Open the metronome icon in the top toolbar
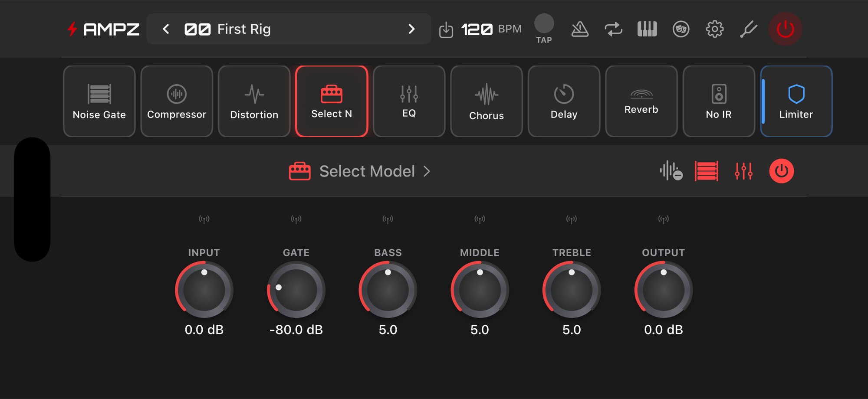This screenshot has height=399, width=868. click(x=580, y=29)
